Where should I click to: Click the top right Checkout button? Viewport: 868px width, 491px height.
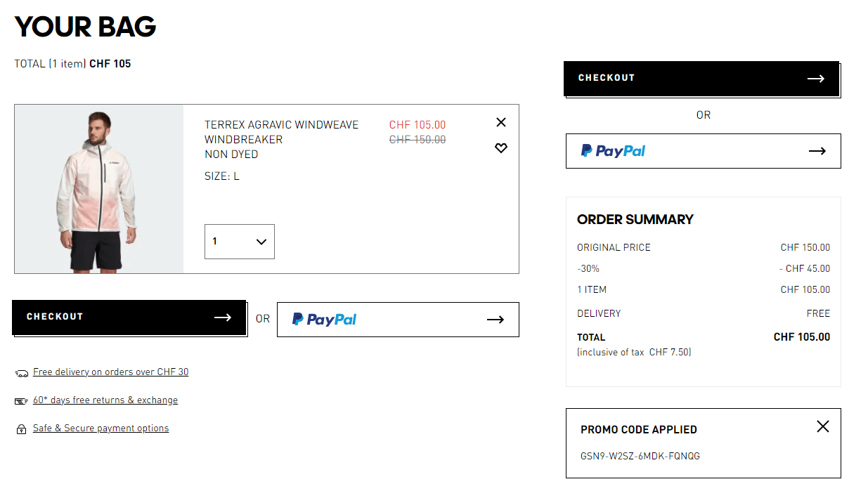[x=701, y=79]
